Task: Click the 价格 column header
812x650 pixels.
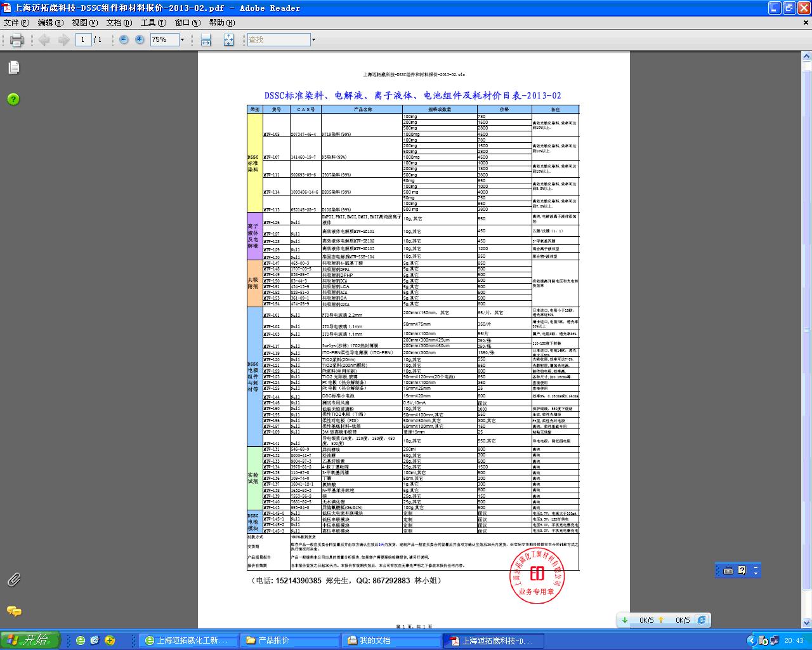Action: coord(504,110)
